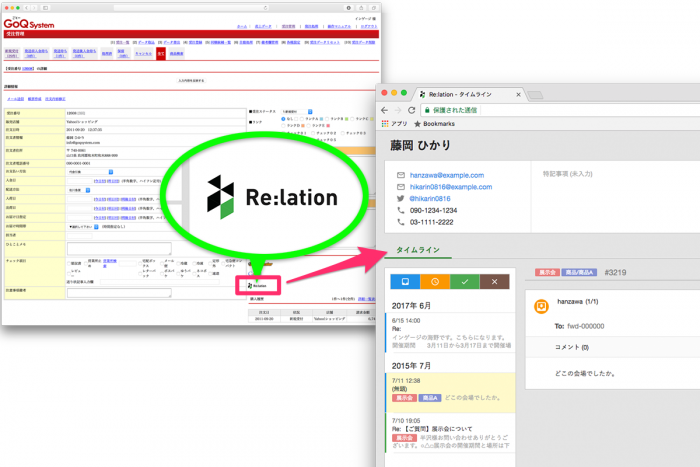Viewport: 700px width, 467px height.
Task: Open the last status tab right of the red tab
Action: click(x=176, y=54)
